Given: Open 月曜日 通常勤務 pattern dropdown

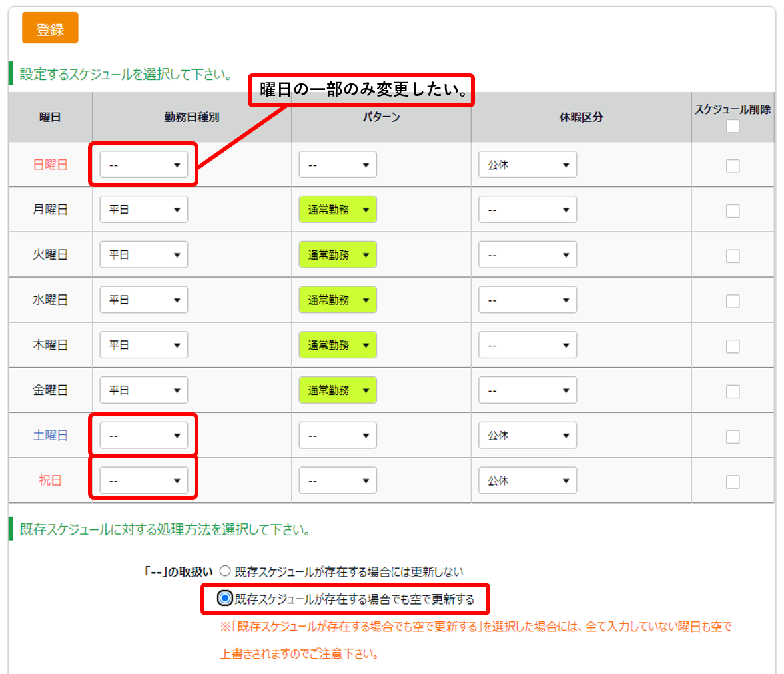Looking at the screenshot, I should [338, 210].
